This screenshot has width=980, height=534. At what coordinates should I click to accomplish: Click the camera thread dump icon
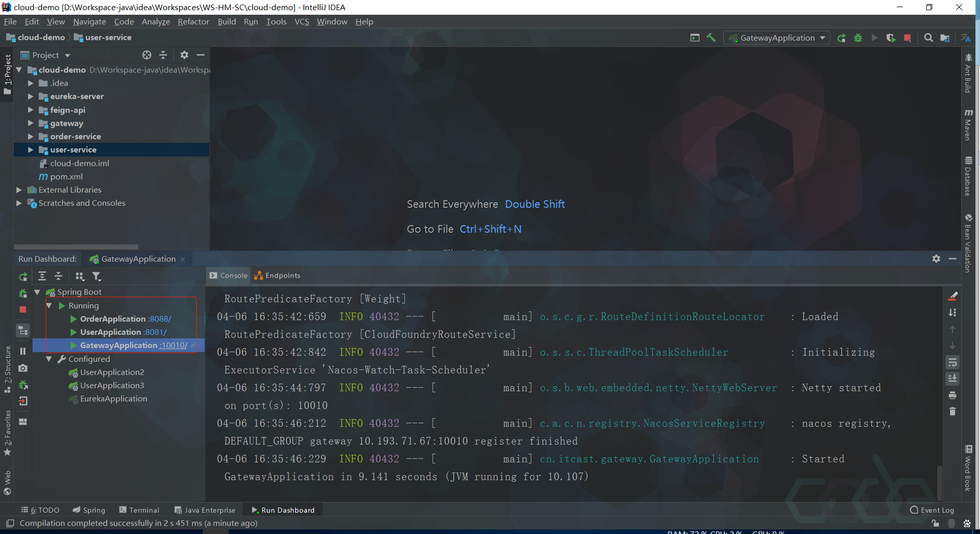23,368
